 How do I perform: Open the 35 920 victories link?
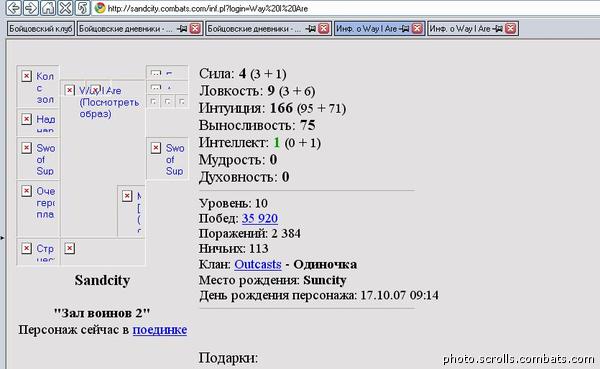click(x=259, y=218)
